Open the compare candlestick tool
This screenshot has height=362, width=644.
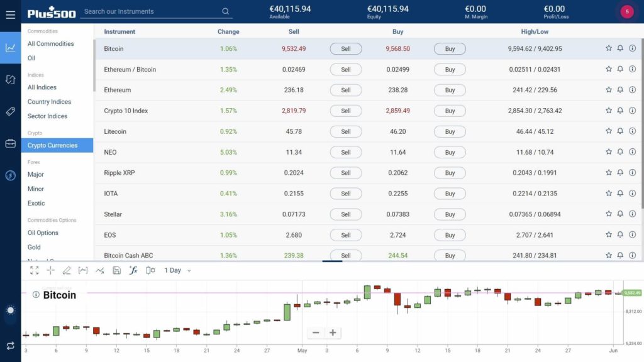[150, 270]
